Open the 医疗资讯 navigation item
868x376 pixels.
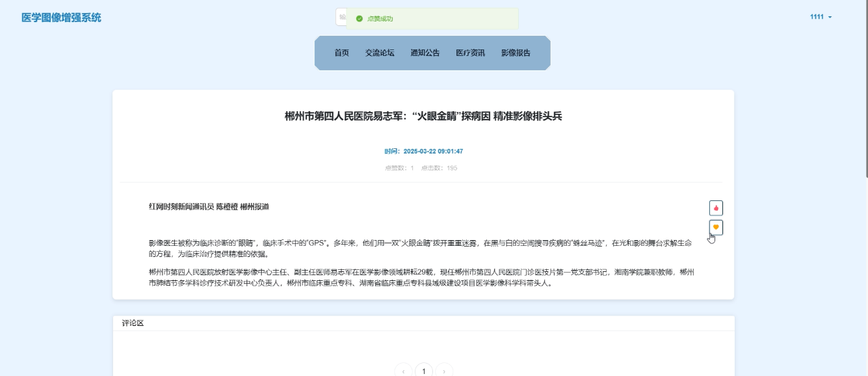(470, 53)
